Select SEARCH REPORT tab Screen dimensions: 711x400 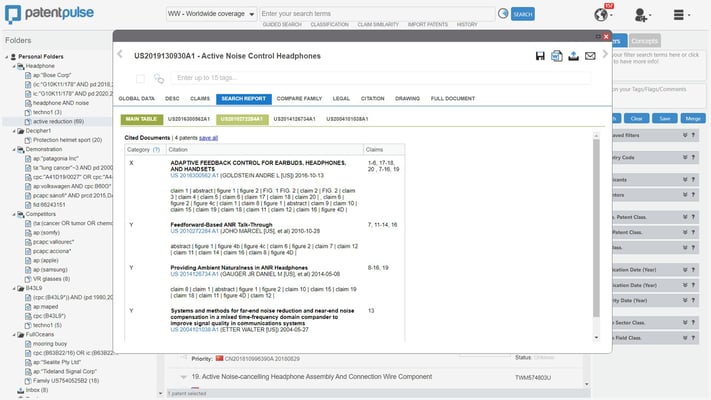pos(244,99)
